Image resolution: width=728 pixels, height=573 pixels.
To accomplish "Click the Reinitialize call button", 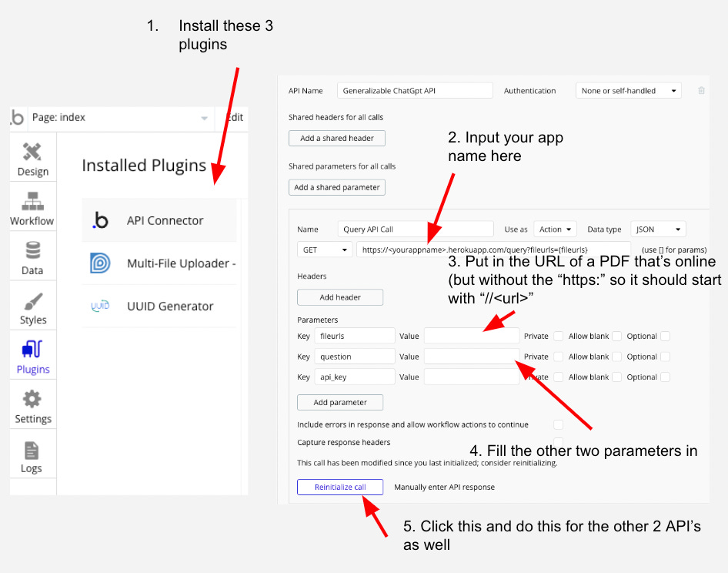I will pyautogui.click(x=339, y=487).
